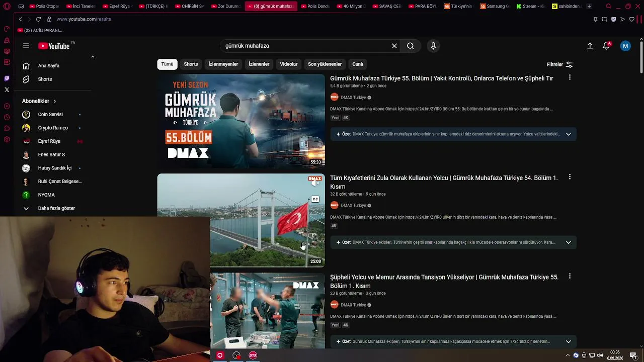644x362 pixels.
Task: Open the notifications bell
Action: tap(607, 46)
